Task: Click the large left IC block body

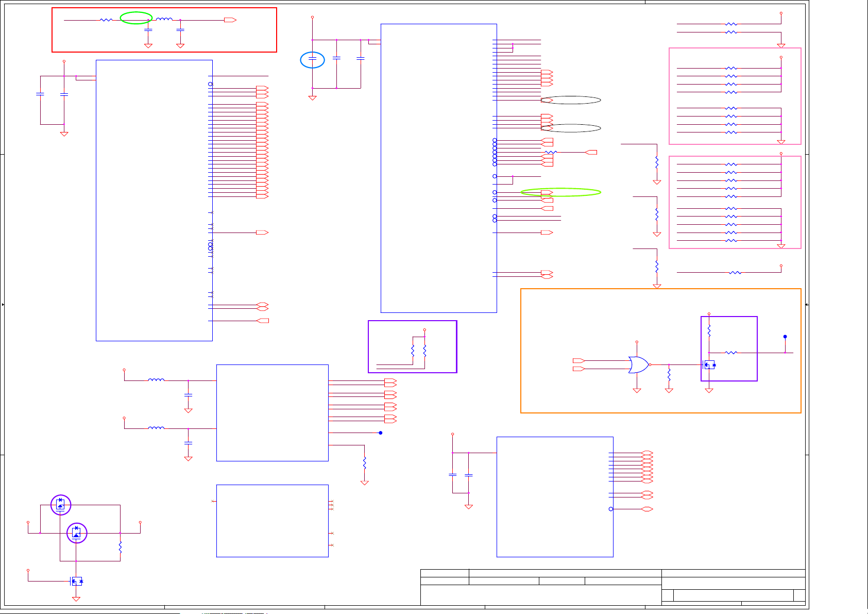Action: tap(154, 201)
